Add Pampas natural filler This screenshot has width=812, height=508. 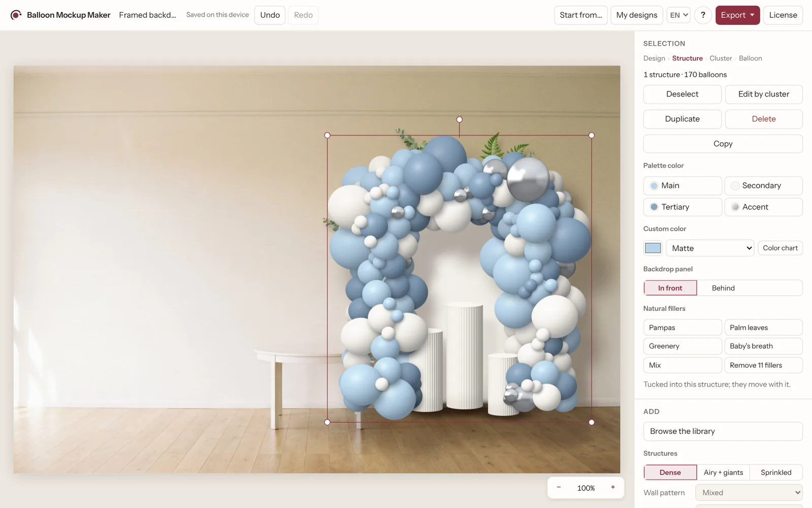683,328
